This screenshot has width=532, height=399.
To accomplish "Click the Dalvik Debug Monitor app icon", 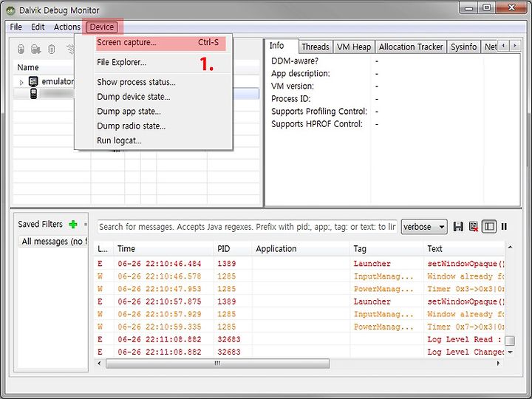I will 10,10.
